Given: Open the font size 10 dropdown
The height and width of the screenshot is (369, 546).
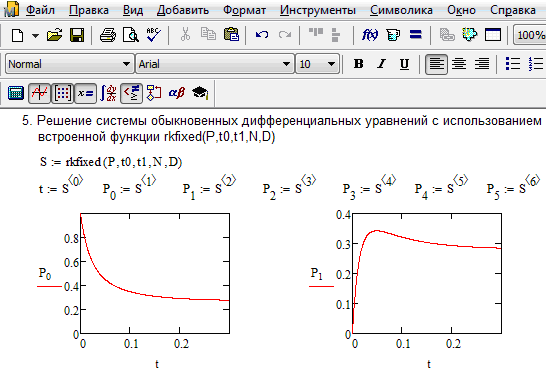Looking at the screenshot, I should [x=317, y=64].
